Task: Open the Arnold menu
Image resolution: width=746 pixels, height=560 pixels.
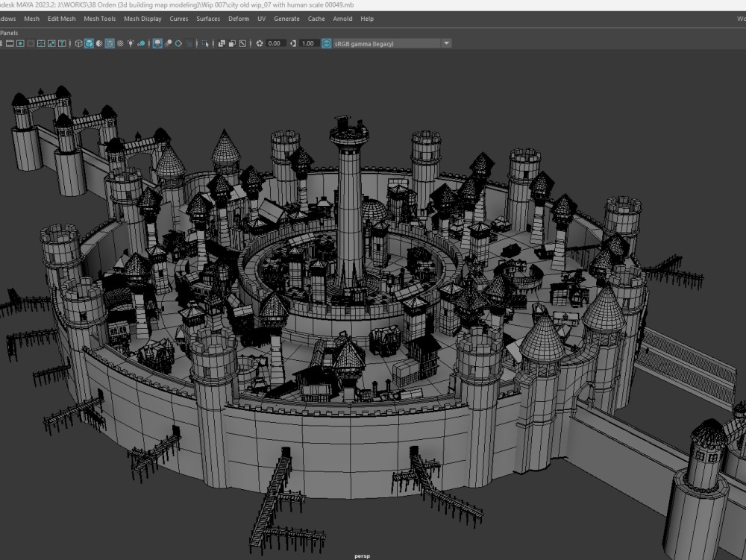Action: (342, 19)
